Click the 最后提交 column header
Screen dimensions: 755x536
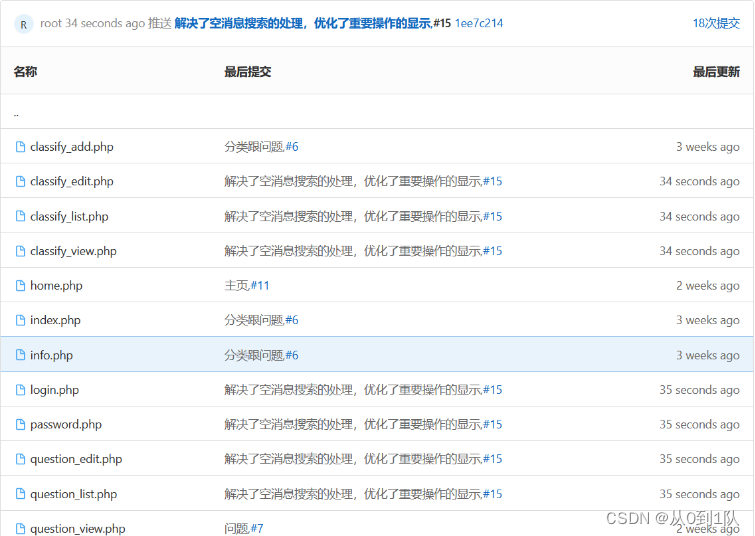248,72
